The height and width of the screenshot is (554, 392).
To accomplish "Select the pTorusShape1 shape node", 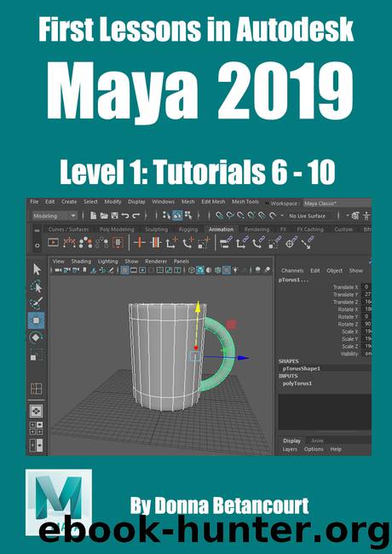I will [x=301, y=368].
